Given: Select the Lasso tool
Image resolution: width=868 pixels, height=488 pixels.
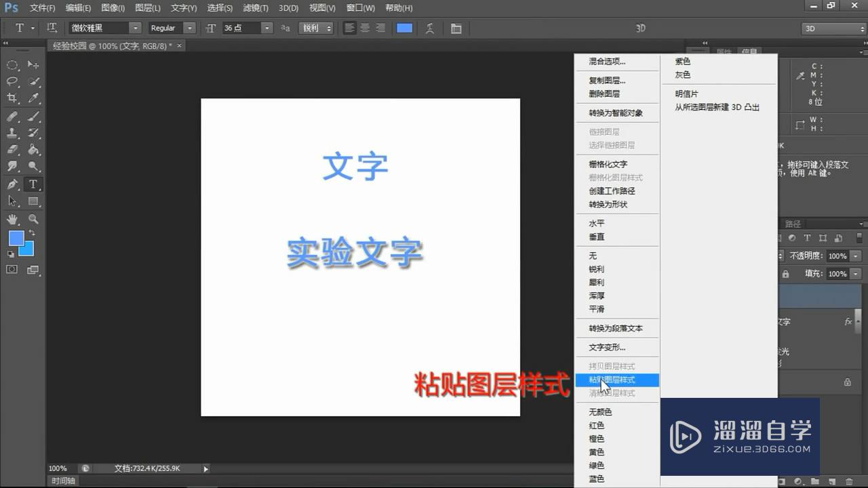Looking at the screenshot, I should tap(12, 81).
